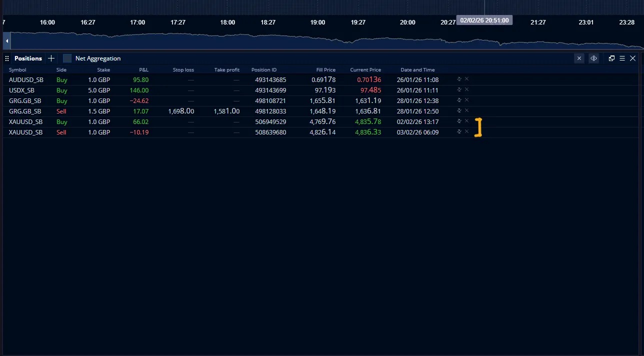Reverse the GRG.GB_SB Sell position

pyautogui.click(x=459, y=110)
